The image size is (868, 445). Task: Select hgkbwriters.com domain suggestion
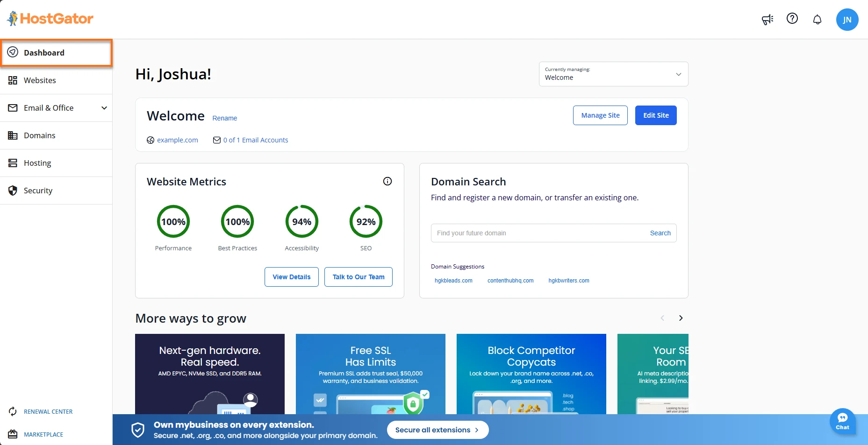pos(569,281)
